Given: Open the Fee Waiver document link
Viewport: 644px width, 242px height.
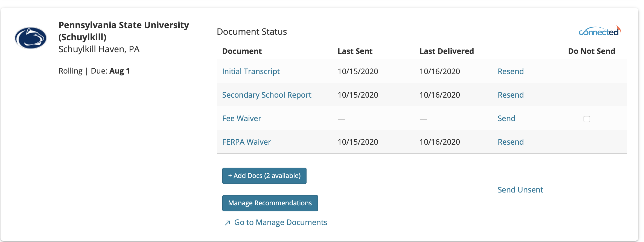Looking at the screenshot, I should tap(241, 118).
